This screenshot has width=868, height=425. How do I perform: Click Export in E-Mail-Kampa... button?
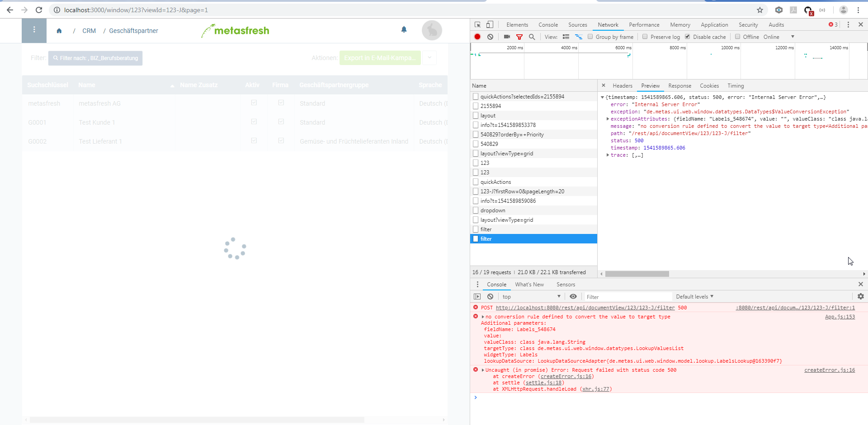tap(380, 58)
